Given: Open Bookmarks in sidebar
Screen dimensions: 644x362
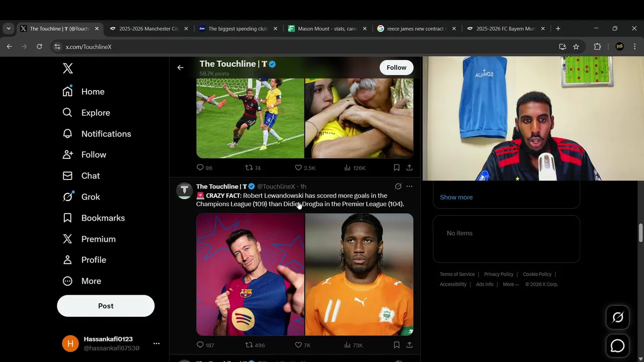Looking at the screenshot, I should [94, 218].
